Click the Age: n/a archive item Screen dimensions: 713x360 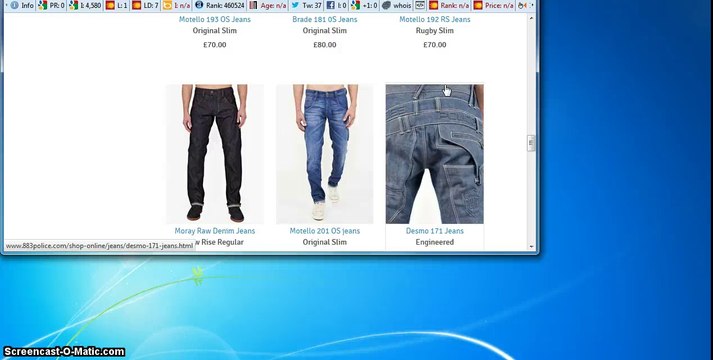[x=268, y=5]
